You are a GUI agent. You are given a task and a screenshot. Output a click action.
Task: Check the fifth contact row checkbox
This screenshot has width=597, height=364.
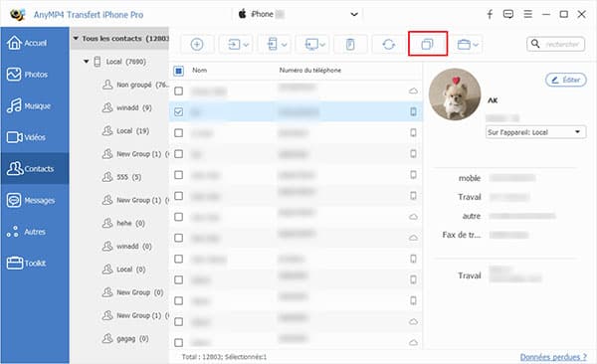coord(178,175)
